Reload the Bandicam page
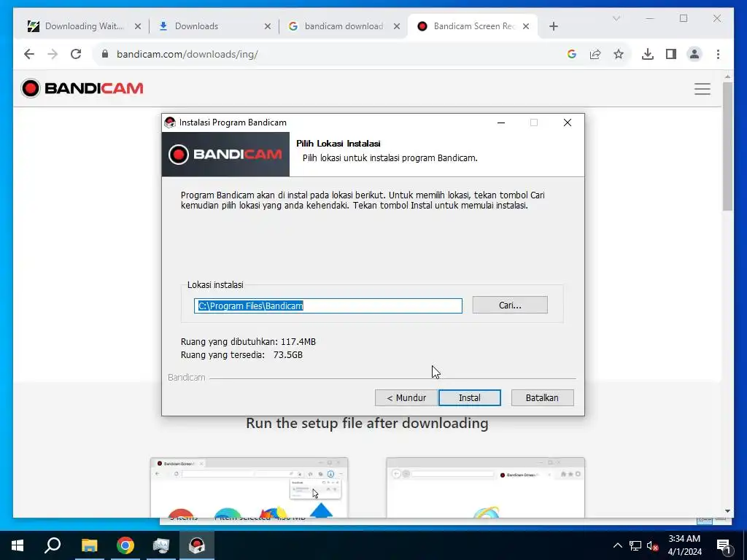Screen dimensions: 747x560 (76, 54)
